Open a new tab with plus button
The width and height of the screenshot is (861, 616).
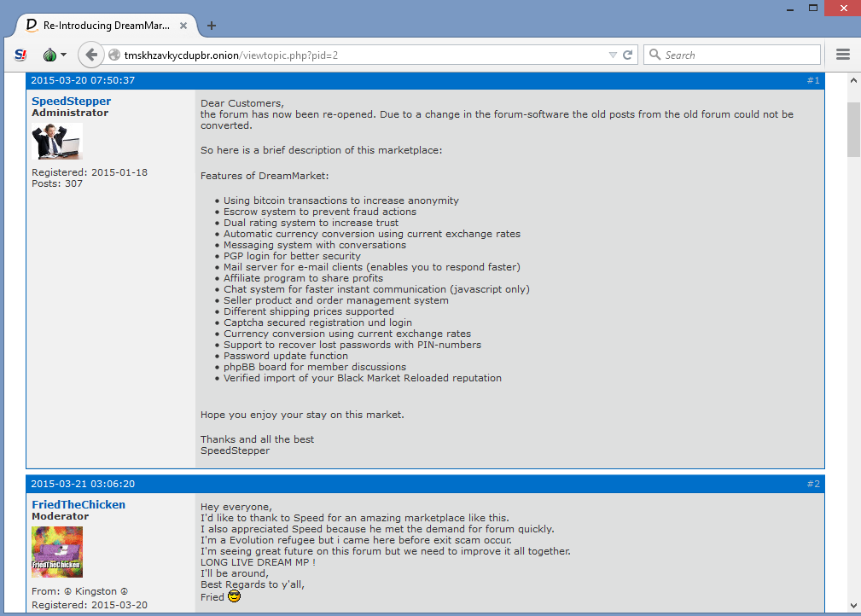click(212, 26)
